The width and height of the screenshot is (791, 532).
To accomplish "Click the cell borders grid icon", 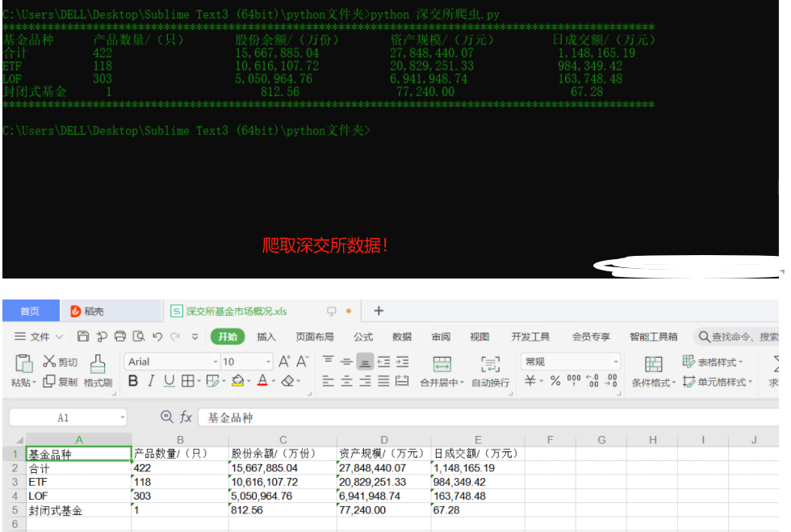I will click(x=187, y=380).
